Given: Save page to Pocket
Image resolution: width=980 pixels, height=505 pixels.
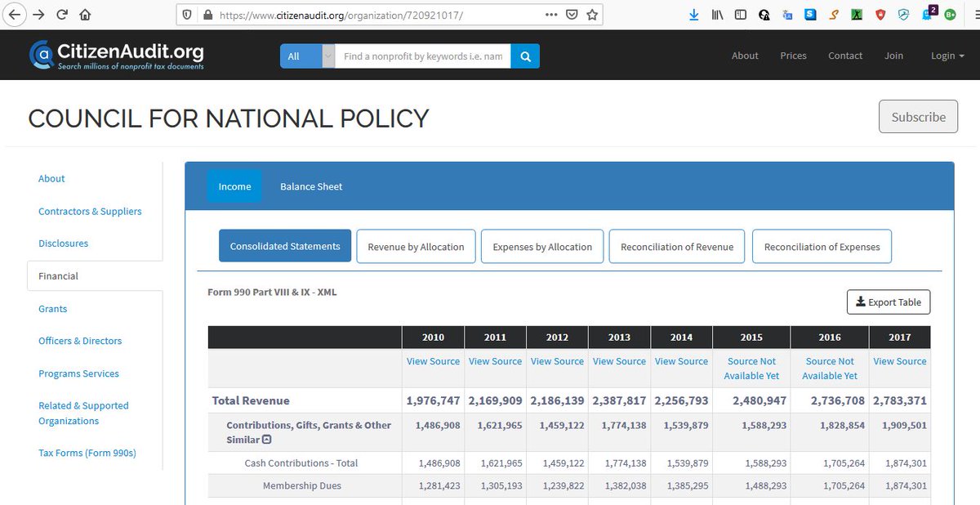Looking at the screenshot, I should pyautogui.click(x=572, y=15).
